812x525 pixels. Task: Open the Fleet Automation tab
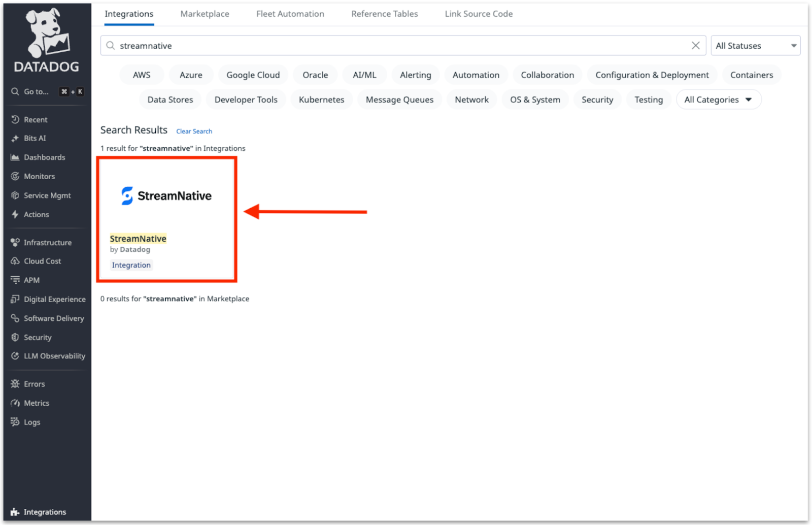click(x=290, y=14)
